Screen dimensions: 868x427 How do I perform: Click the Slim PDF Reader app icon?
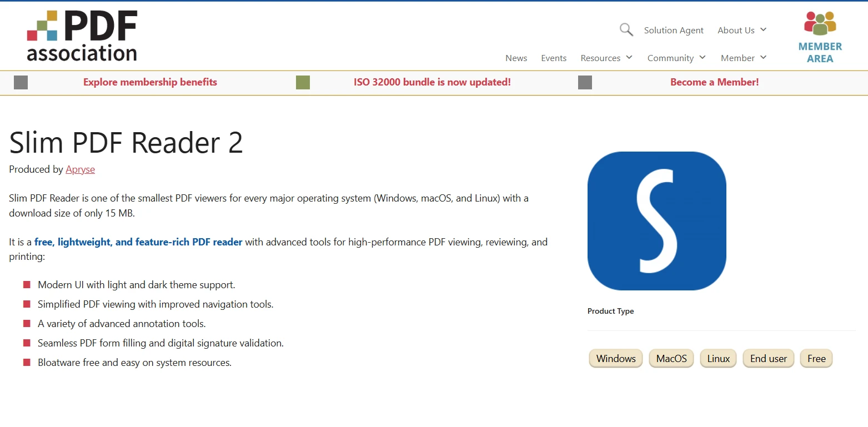[x=656, y=220]
